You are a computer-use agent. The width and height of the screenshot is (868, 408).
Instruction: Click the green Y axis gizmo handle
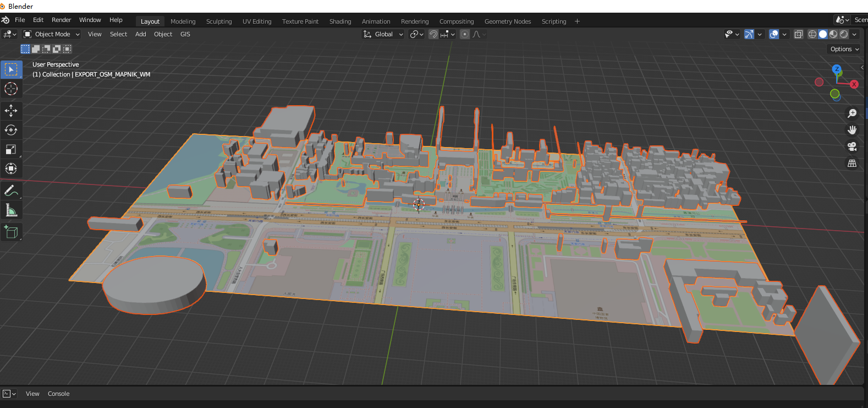pyautogui.click(x=835, y=94)
